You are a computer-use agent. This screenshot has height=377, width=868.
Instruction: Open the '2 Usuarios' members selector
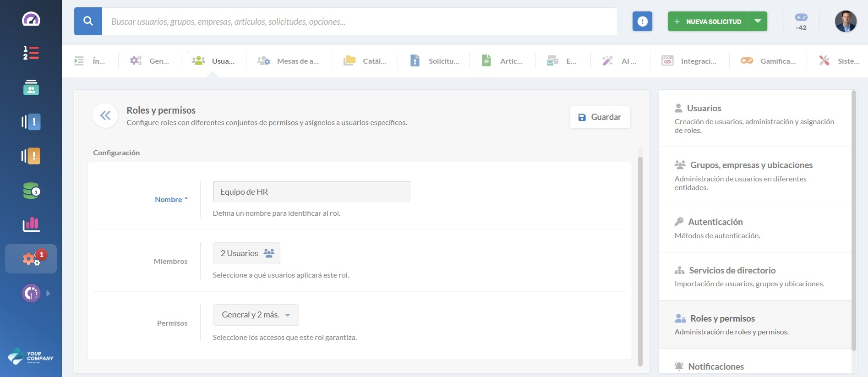coord(246,253)
